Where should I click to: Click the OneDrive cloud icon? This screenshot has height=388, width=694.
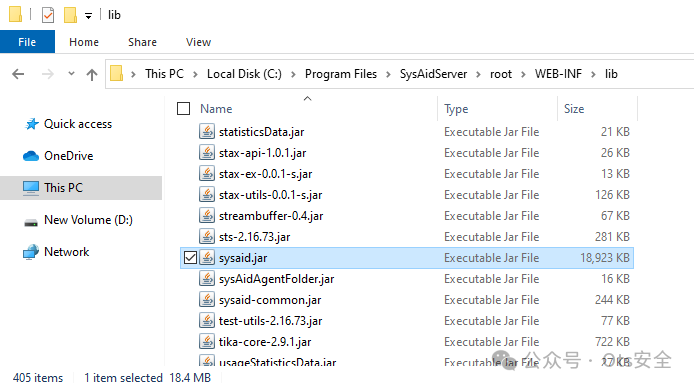coord(31,156)
